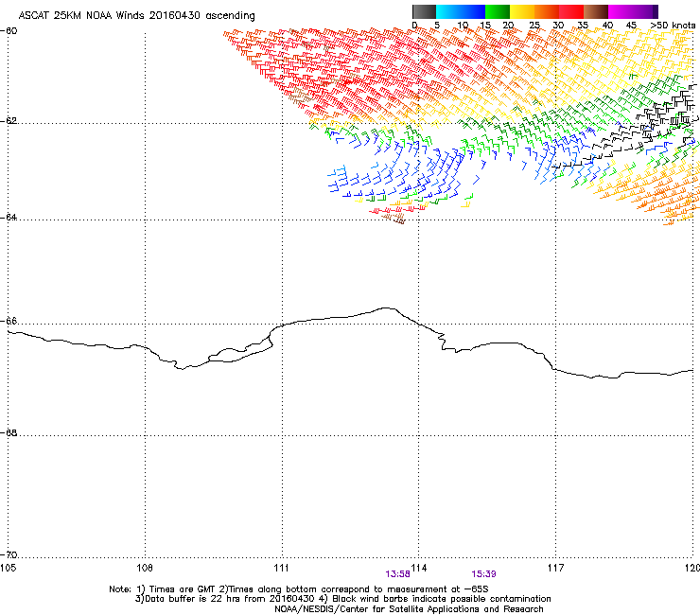The image size is (700, 615).
Task: Click the gray 0-5 knots color swatch
Action: [424, 11]
